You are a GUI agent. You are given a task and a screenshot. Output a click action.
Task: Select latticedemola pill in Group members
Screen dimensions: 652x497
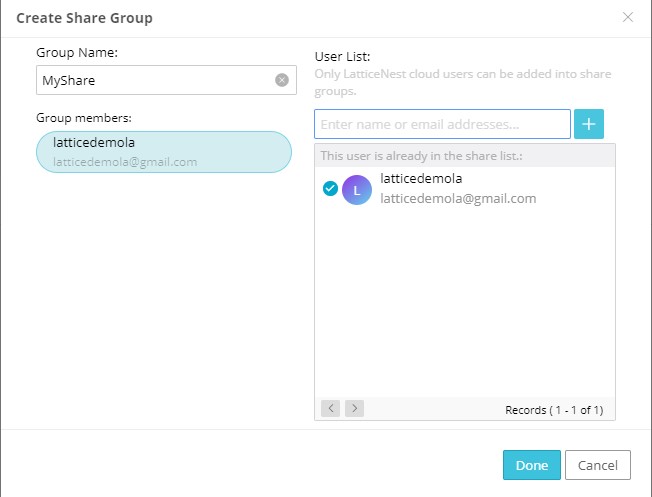164,152
